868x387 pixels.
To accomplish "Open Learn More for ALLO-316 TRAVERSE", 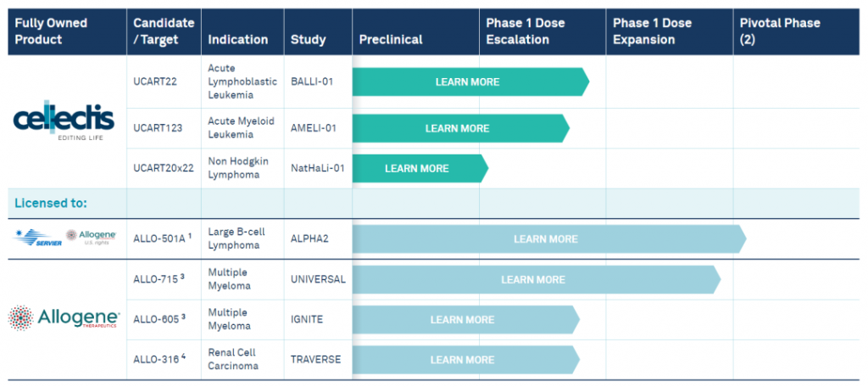I will [462, 360].
